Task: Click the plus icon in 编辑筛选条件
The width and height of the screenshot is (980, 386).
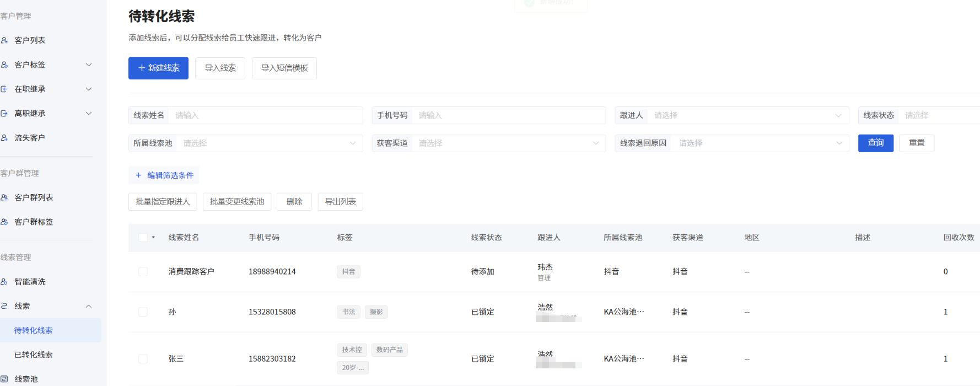Action: pyautogui.click(x=138, y=175)
